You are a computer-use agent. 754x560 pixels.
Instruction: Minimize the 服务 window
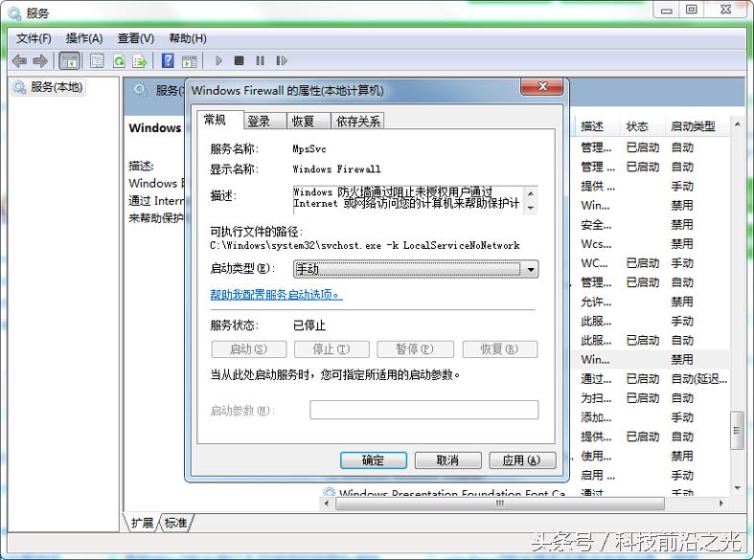click(x=667, y=11)
